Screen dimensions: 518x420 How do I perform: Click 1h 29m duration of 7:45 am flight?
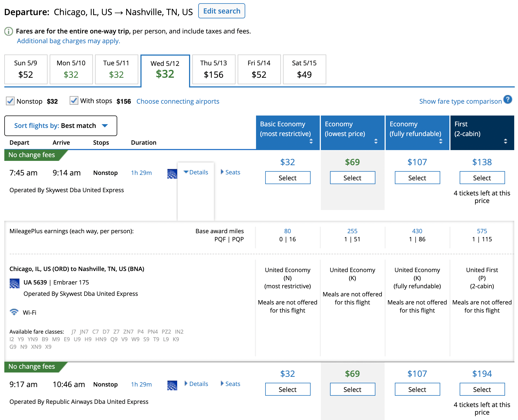tap(142, 173)
